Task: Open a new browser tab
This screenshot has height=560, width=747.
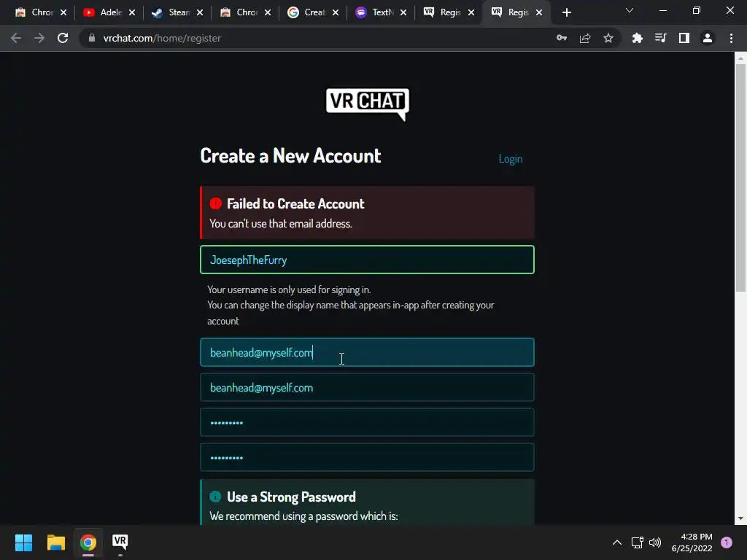Action: pos(566,13)
